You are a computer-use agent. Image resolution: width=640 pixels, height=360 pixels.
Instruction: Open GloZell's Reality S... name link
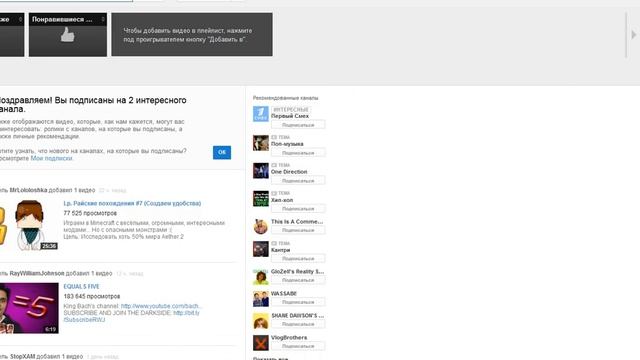click(x=298, y=271)
